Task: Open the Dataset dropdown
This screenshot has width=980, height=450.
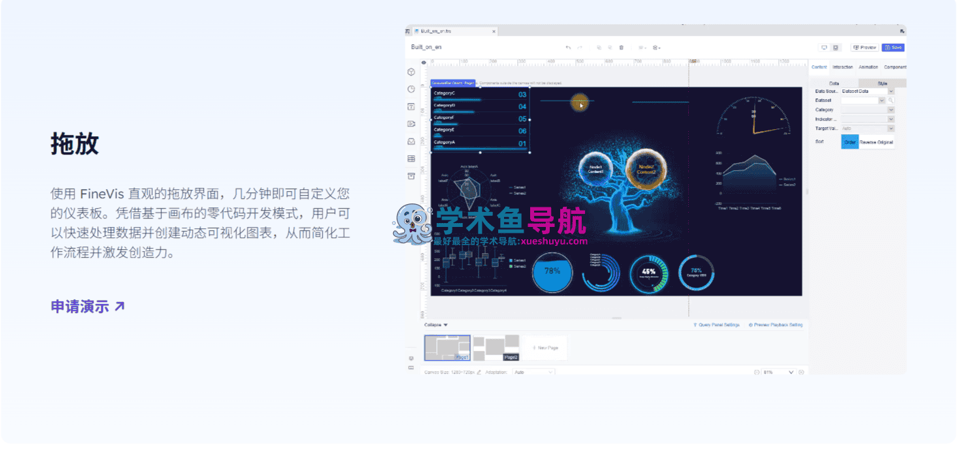Action: [863, 100]
